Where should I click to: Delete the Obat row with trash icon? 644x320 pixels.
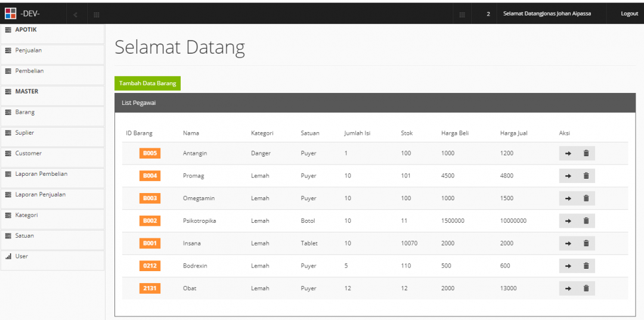coord(586,288)
